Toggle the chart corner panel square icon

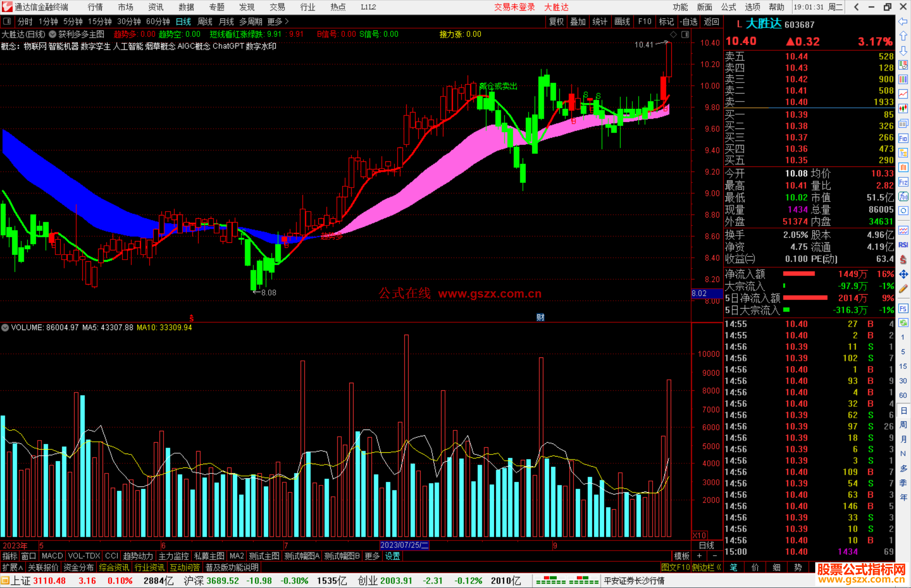pos(685,35)
